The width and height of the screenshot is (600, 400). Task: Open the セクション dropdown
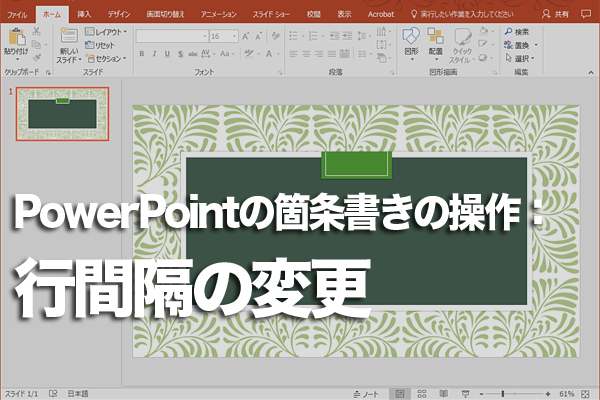[106, 59]
